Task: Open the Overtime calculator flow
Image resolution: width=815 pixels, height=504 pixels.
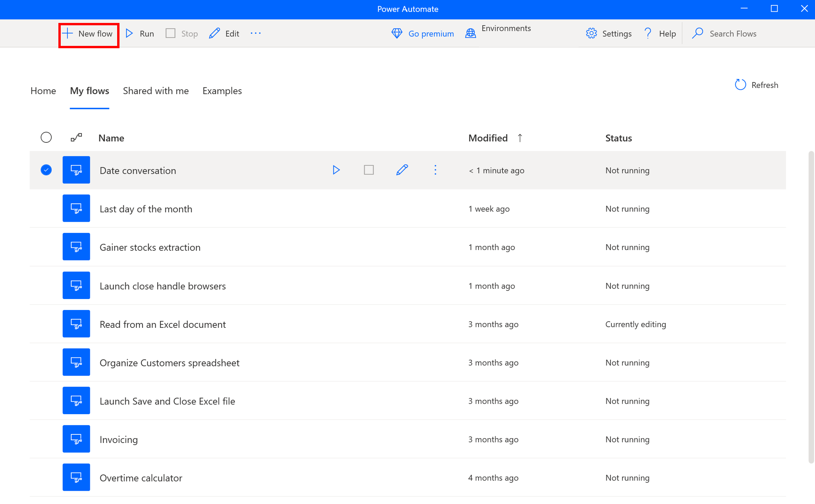Action: 141,478
